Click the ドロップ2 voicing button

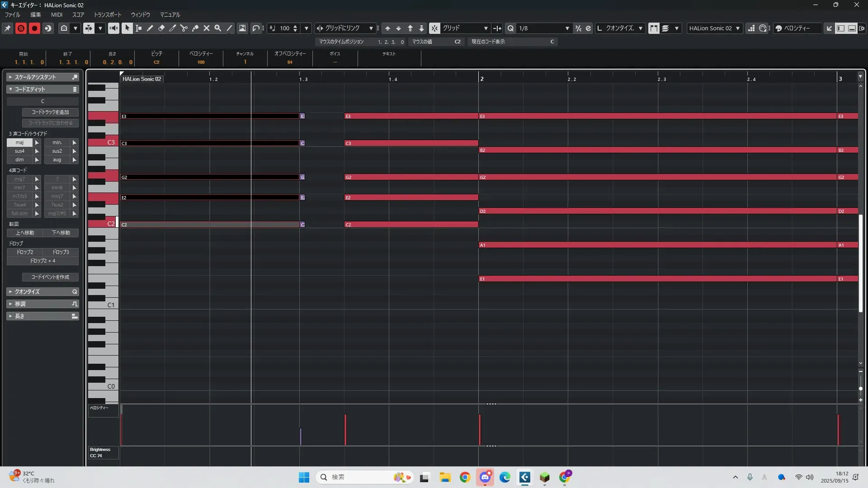[x=25, y=252]
